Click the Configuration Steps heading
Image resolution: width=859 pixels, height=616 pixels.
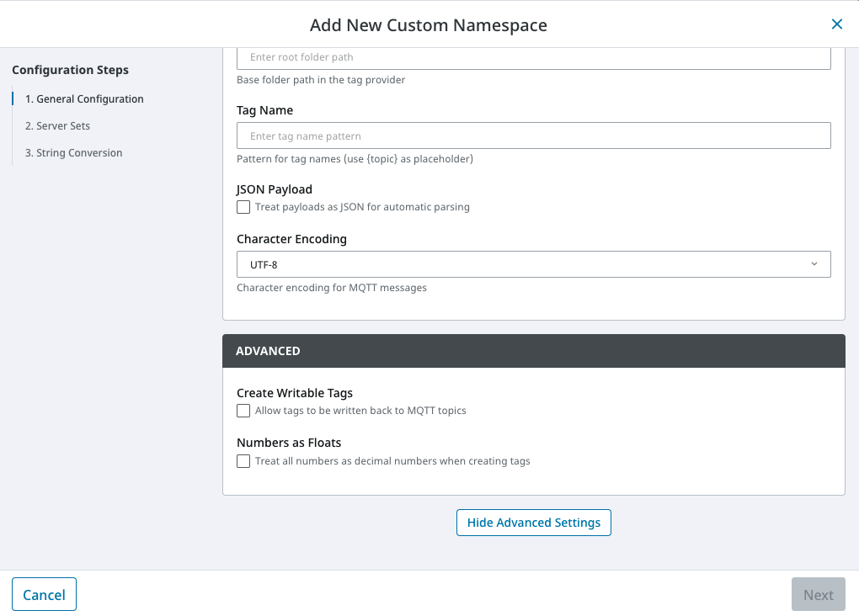[x=71, y=70]
